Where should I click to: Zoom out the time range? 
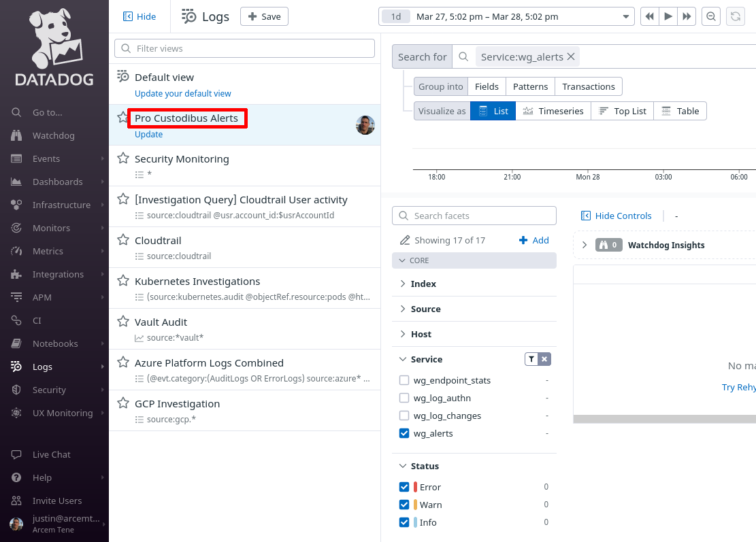point(711,16)
